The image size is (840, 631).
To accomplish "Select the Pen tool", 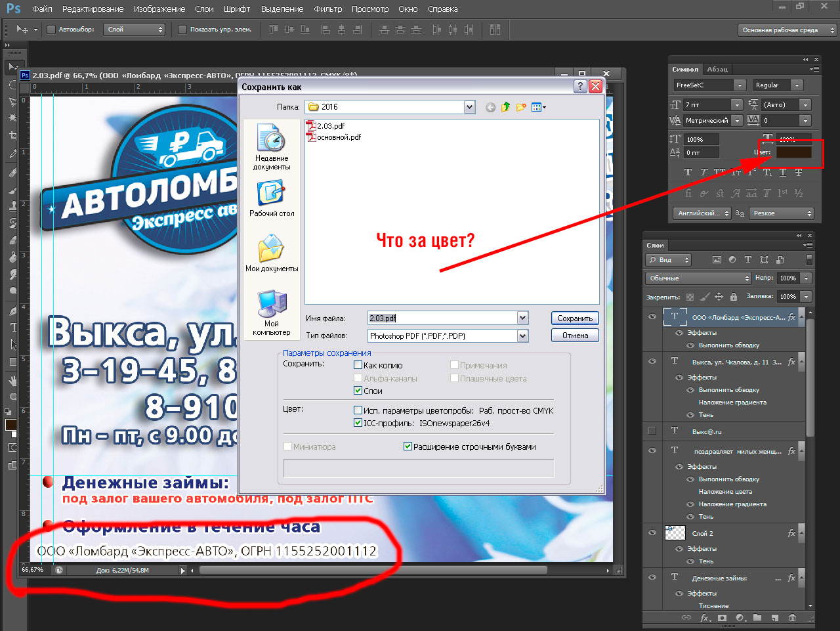I will coord(13,311).
